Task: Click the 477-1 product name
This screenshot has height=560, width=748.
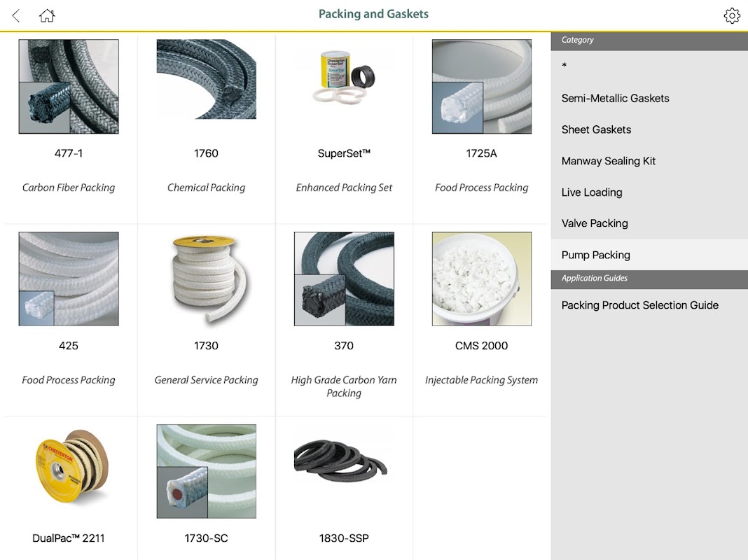Action: click(69, 153)
